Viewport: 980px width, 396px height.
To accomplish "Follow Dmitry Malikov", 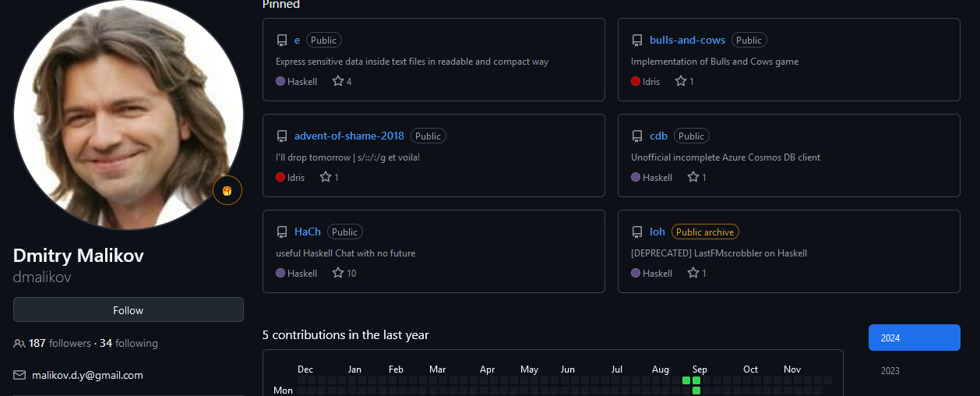I will pyautogui.click(x=129, y=309).
